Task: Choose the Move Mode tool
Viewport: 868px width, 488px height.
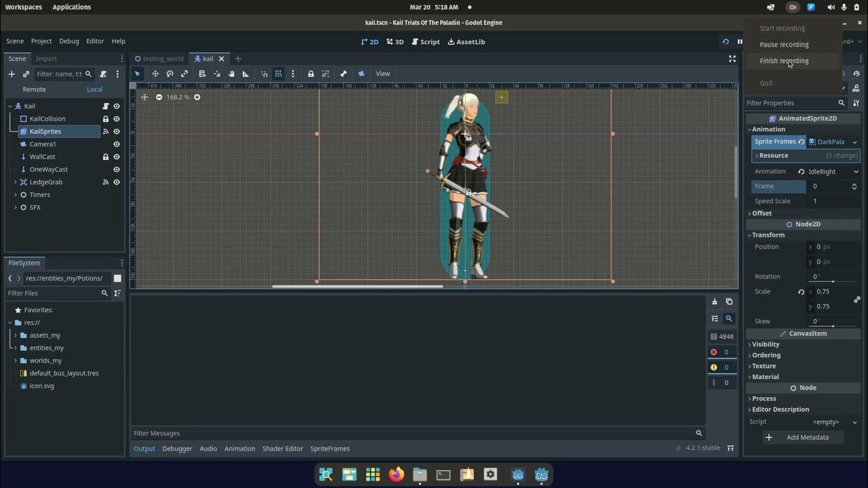Action: pyautogui.click(x=155, y=74)
